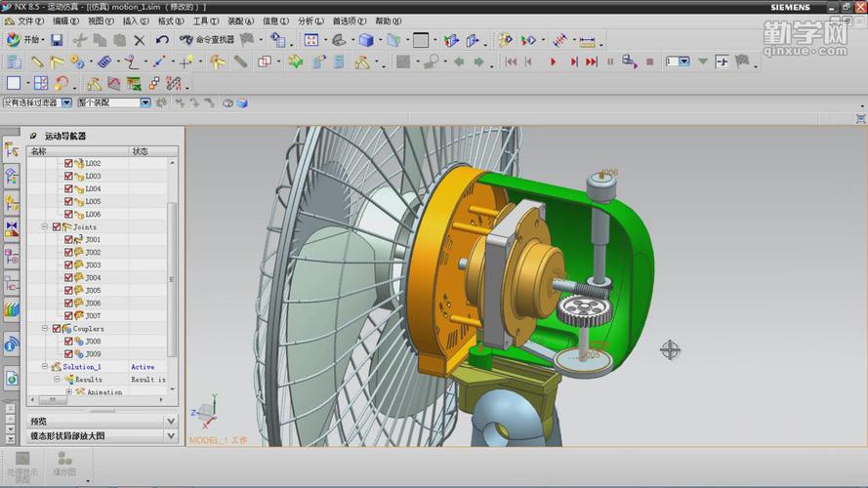Open the 文件 File menu

pyautogui.click(x=29, y=20)
